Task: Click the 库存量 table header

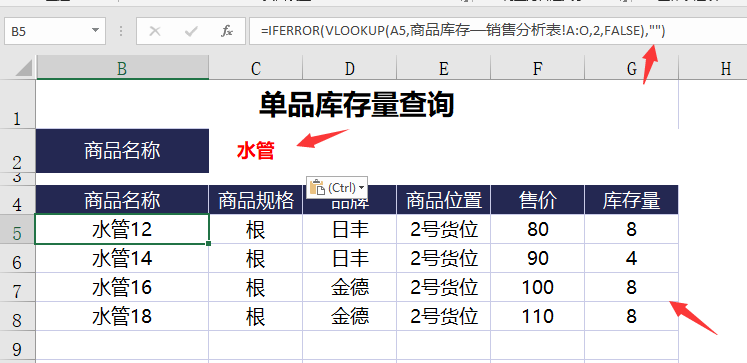Action: 631,200
